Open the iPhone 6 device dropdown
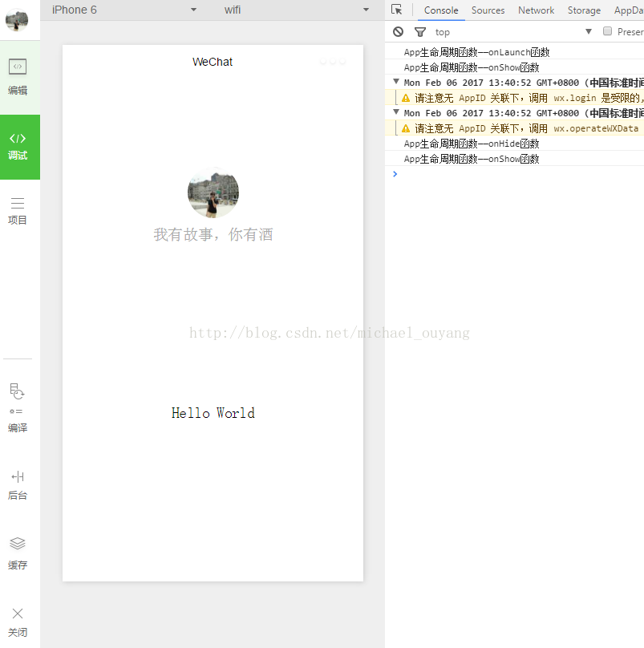Image resolution: width=644 pixels, height=648 pixels. click(124, 10)
